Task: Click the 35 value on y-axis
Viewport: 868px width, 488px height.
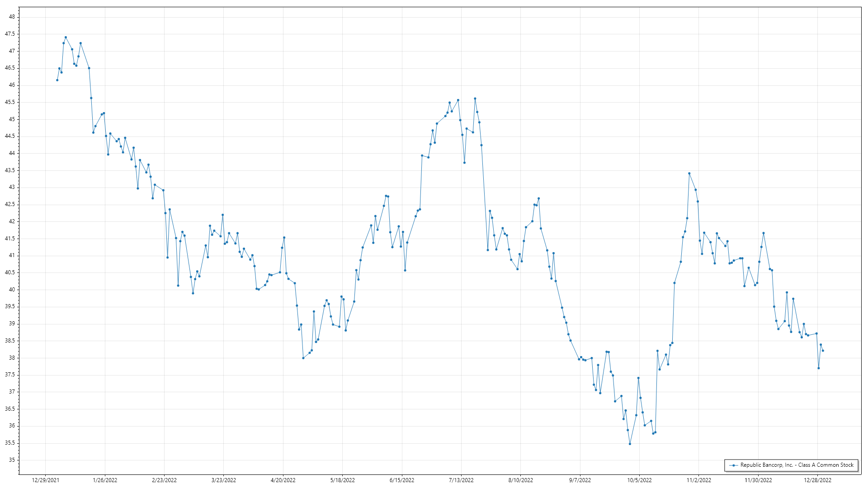Action: (x=12, y=460)
